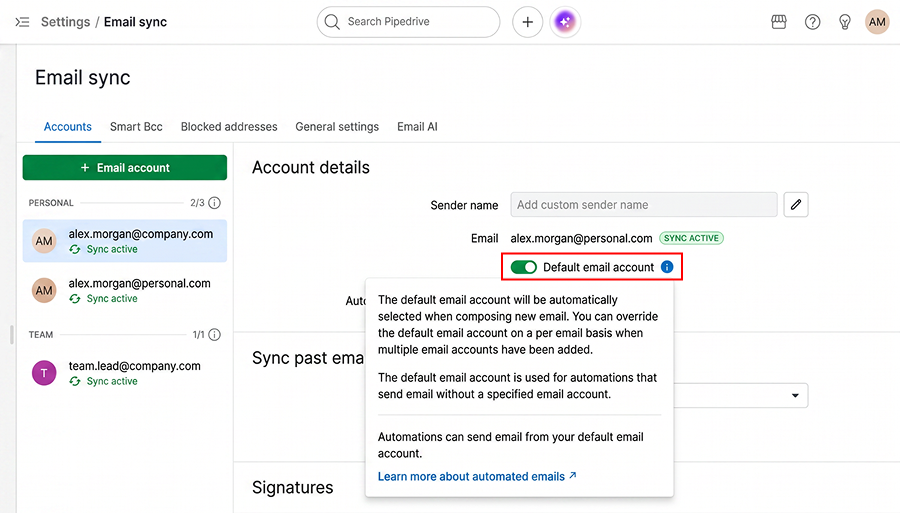The width and height of the screenshot is (900, 514).
Task: Select the alex.morgan@company.com account
Action: [x=125, y=241]
